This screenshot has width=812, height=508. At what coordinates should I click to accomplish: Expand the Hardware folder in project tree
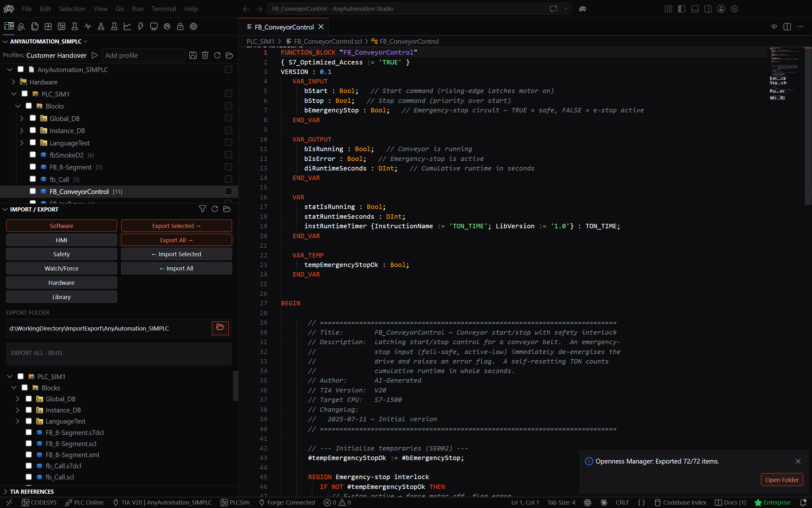[x=13, y=82]
